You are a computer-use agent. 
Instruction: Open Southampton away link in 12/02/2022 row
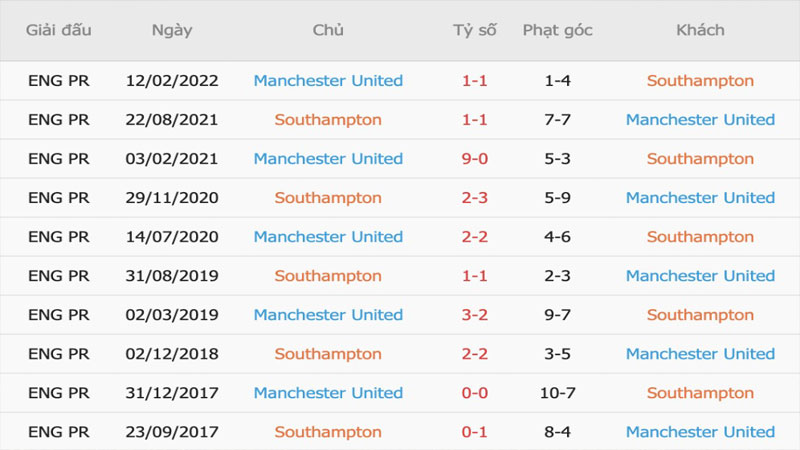click(700, 81)
